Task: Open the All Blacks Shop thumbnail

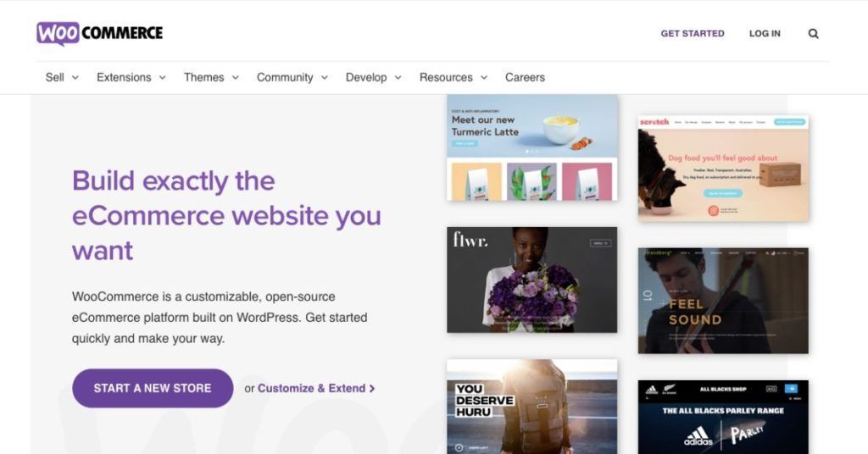Action: point(723,417)
